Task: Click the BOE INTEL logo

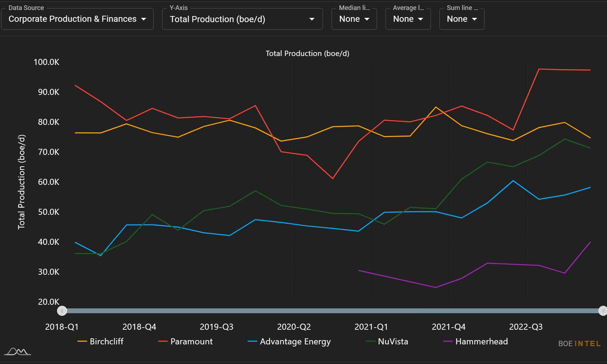Action: (x=579, y=344)
